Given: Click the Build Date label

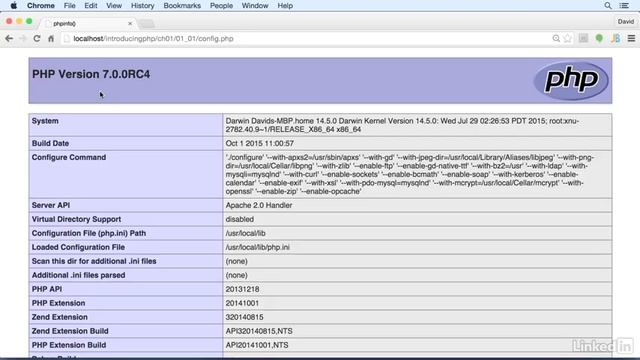Looking at the screenshot, I should click(x=50, y=143).
